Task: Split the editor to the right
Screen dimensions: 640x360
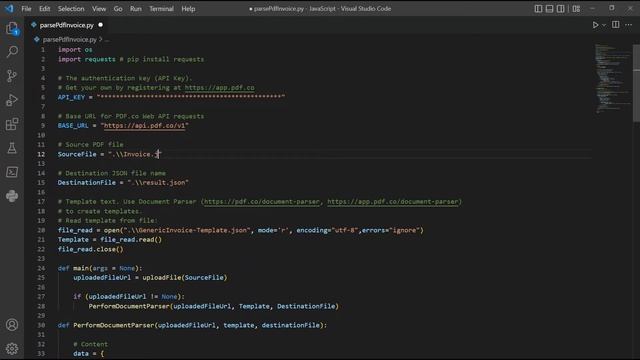Action: pos(616,25)
